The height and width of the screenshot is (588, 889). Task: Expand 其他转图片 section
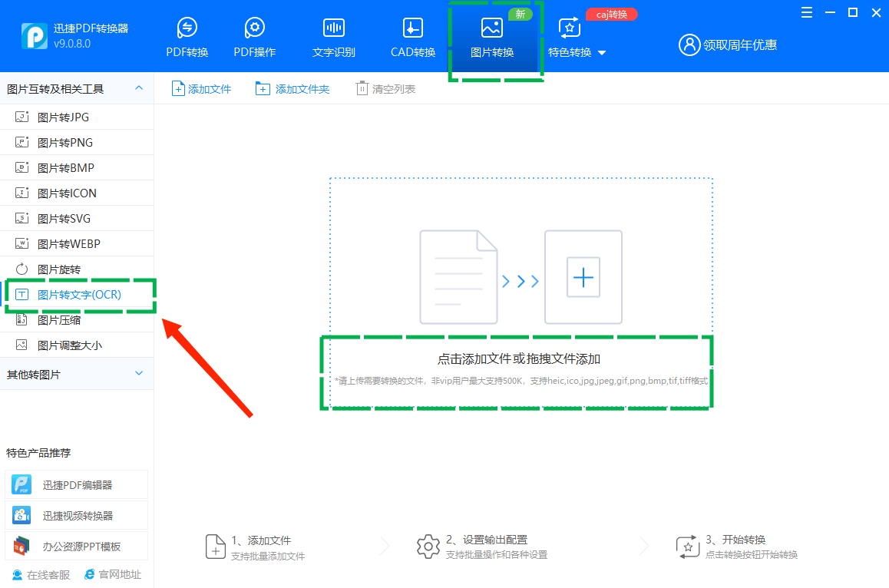pyautogui.click(x=139, y=374)
